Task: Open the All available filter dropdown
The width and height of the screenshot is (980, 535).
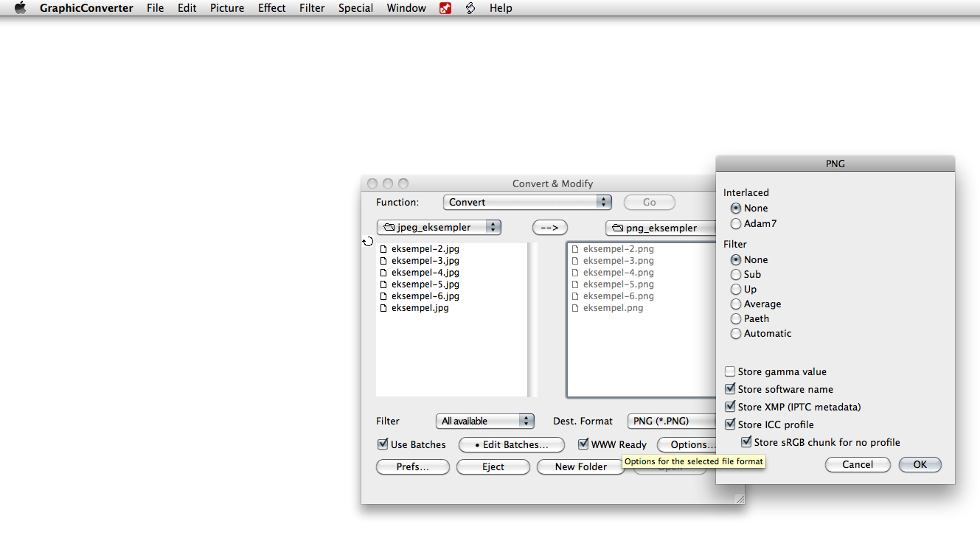Action: (484, 421)
